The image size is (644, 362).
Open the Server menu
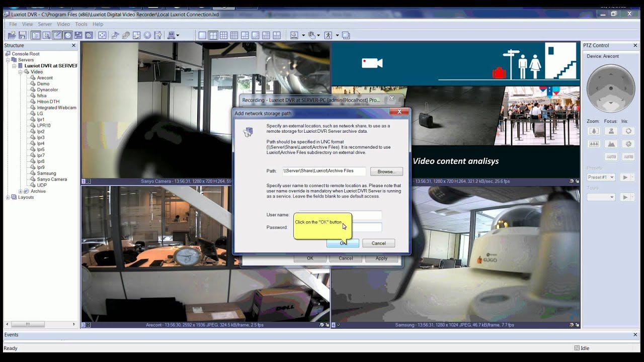[45, 24]
